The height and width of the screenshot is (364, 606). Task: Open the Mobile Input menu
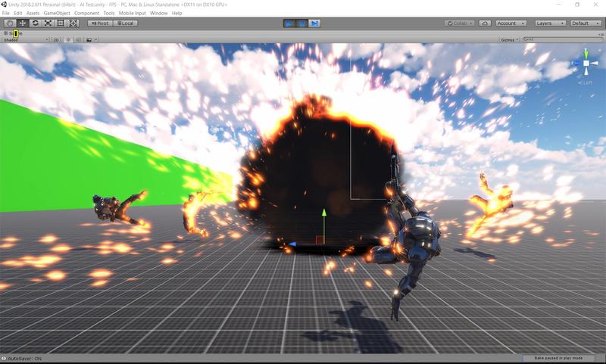[132, 13]
